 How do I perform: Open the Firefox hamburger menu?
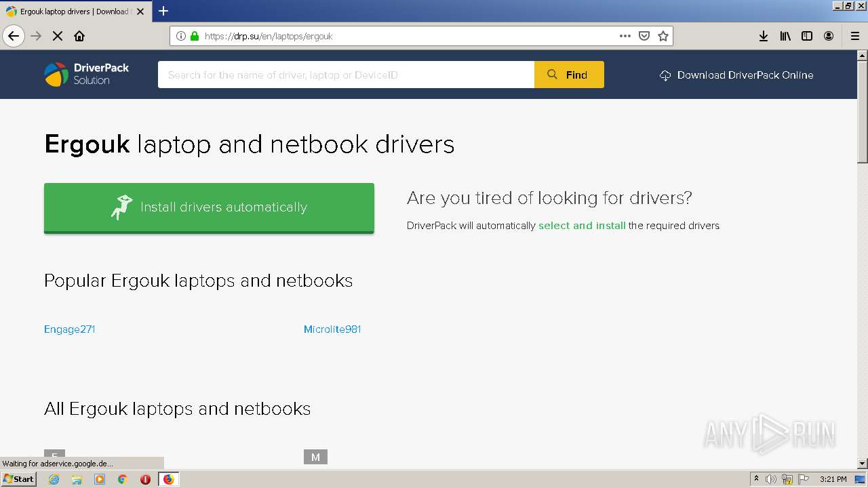(855, 36)
